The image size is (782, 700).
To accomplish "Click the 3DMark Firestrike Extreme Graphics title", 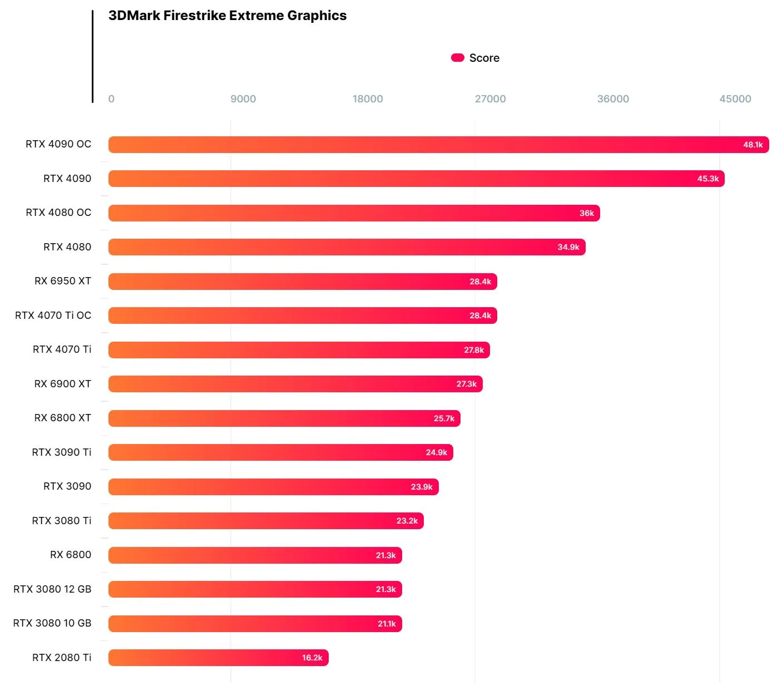I will 227,16.
